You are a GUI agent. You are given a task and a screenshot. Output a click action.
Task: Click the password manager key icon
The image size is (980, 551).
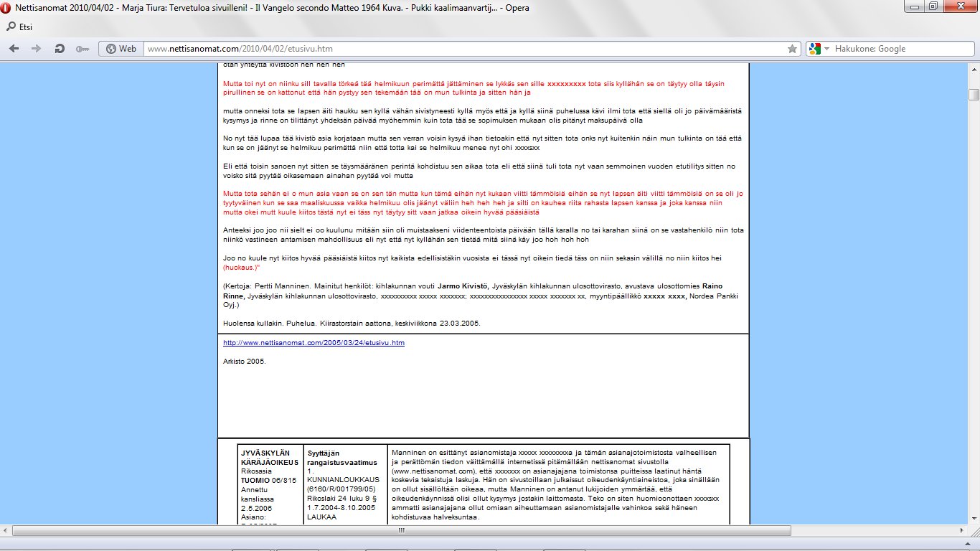[82, 49]
